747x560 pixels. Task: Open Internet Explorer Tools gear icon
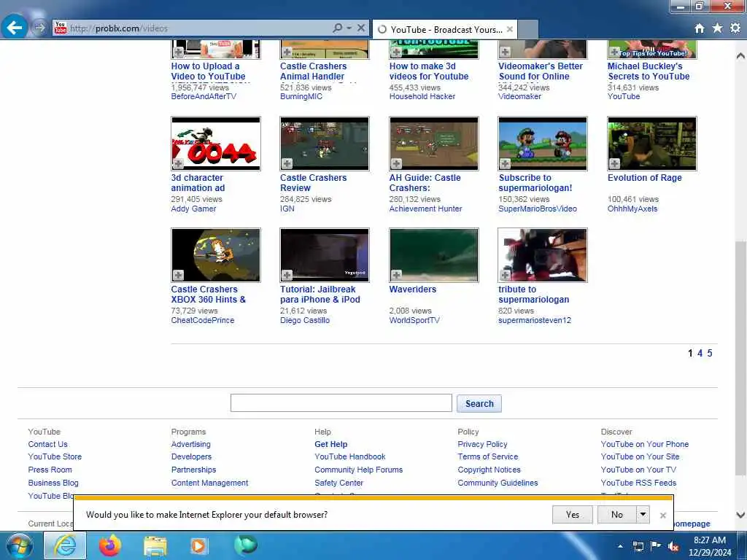pyautogui.click(x=735, y=28)
